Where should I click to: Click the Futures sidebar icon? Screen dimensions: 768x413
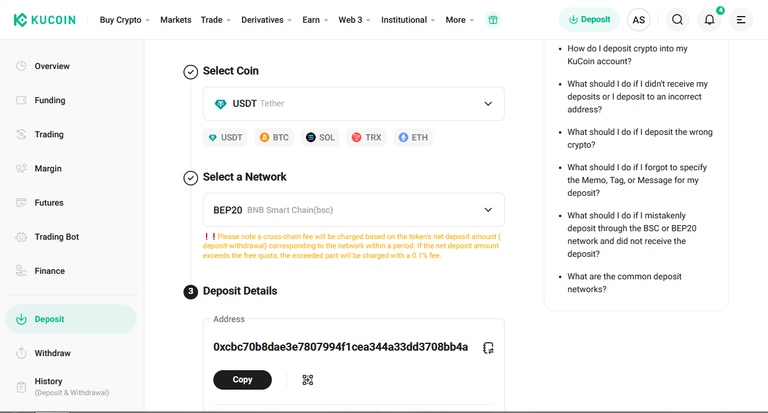(x=21, y=202)
